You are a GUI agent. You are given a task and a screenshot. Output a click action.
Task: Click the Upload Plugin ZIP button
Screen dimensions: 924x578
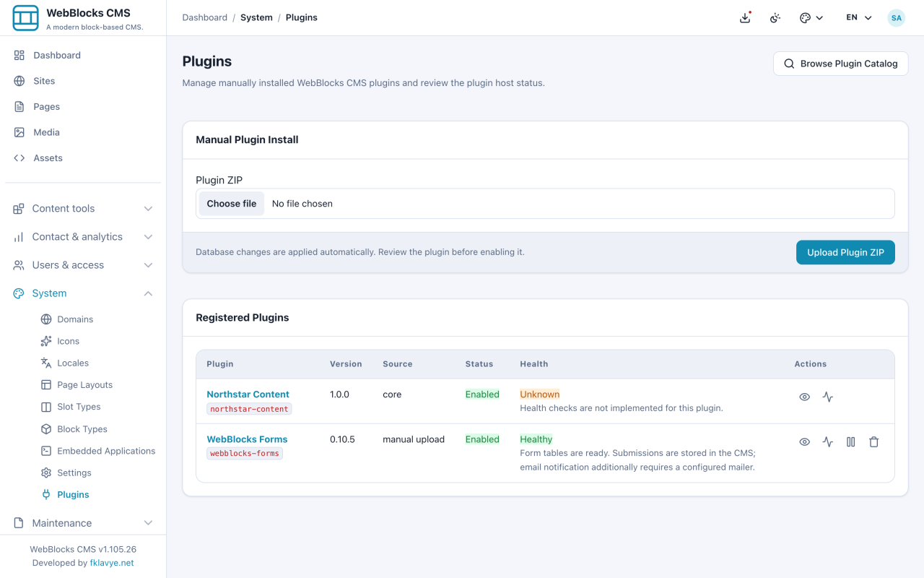(845, 252)
